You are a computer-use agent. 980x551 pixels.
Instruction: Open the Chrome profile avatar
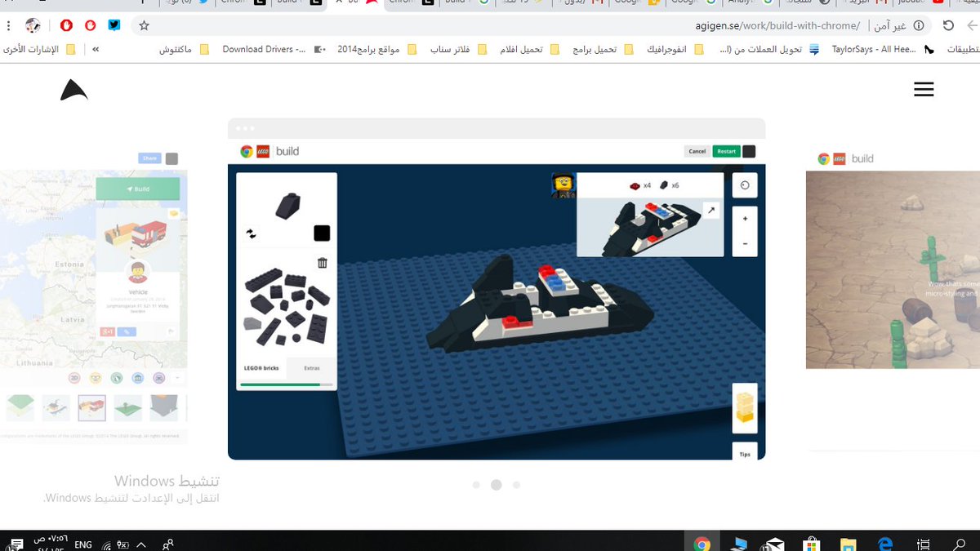[33, 25]
